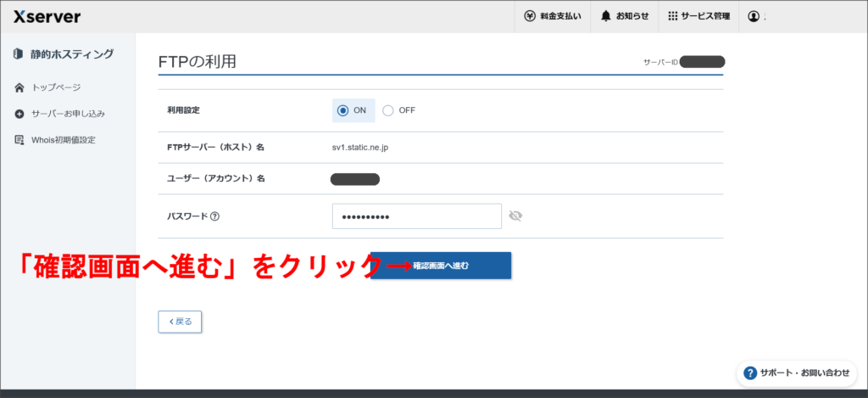
Task: Go to トップページ in sidebar
Action: 56,87
